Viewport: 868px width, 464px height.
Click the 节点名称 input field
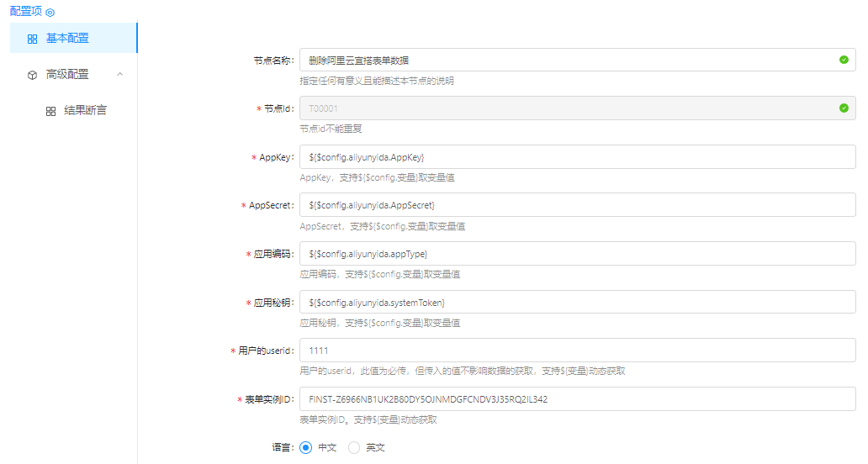pyautogui.click(x=564, y=60)
